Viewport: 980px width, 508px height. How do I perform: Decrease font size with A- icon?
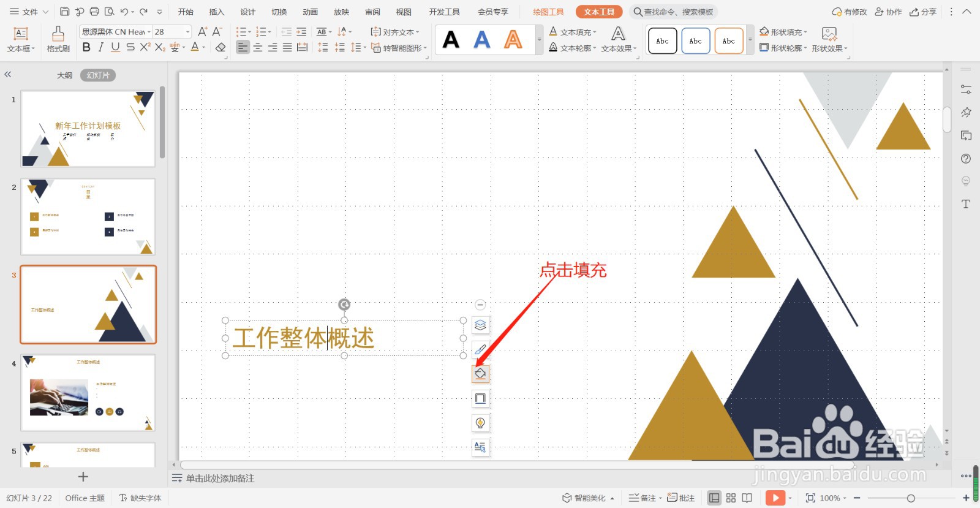pyautogui.click(x=217, y=32)
